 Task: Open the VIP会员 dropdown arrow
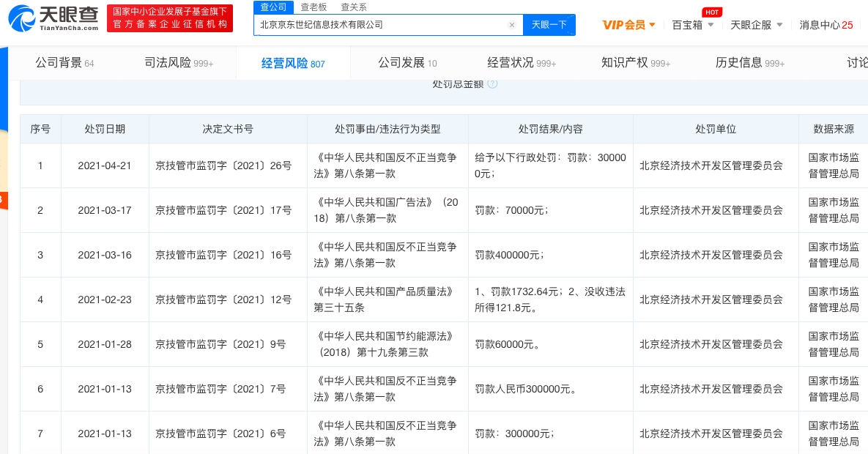point(652,23)
